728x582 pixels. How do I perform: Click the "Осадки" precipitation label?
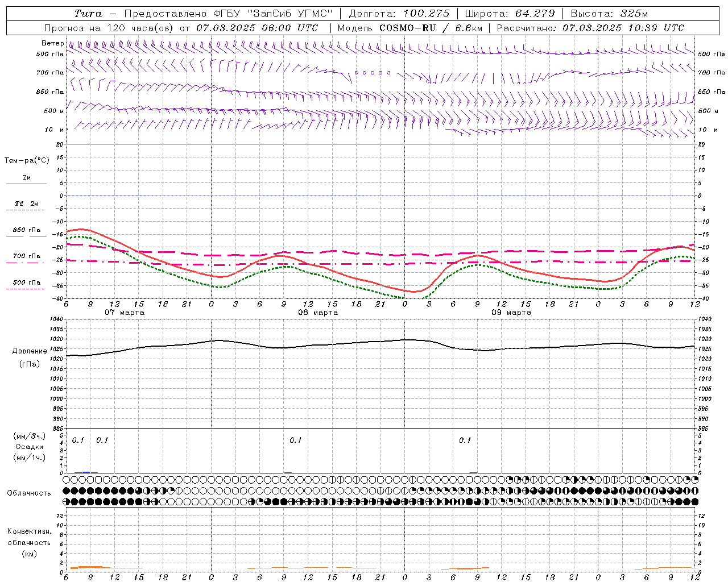click(x=29, y=447)
